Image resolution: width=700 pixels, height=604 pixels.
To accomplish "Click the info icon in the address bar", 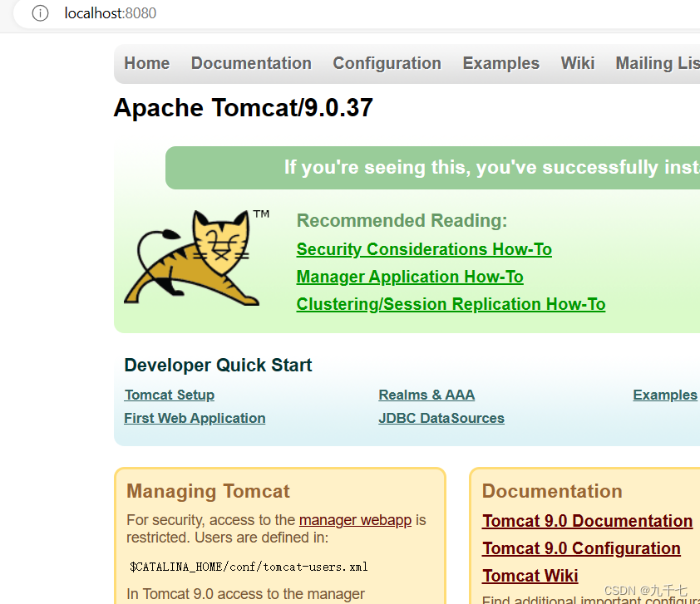I will (x=41, y=13).
